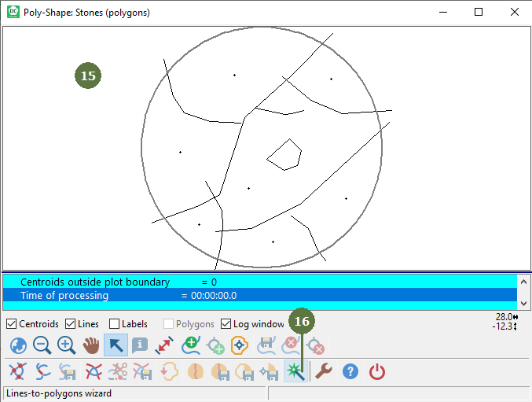
Task: Click the 28.0 horizontal coordinate readout
Action: click(507, 317)
